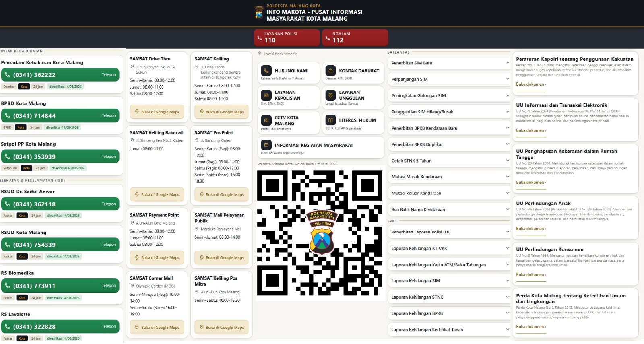Image resolution: width=644 pixels, height=344 pixels.
Task: Open Buka dokumen for UU Perlindungan Konsumen
Action: click(x=531, y=275)
